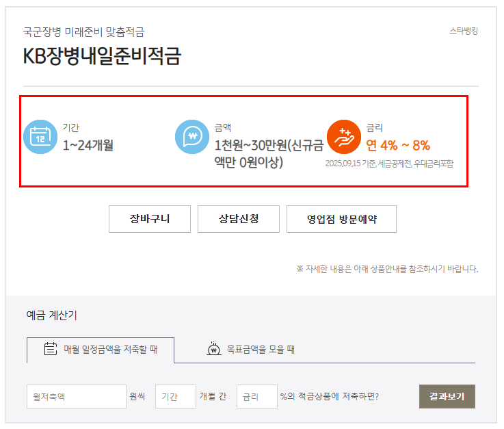Click the calendar icon next to 기간
504x429 pixels.
40,137
